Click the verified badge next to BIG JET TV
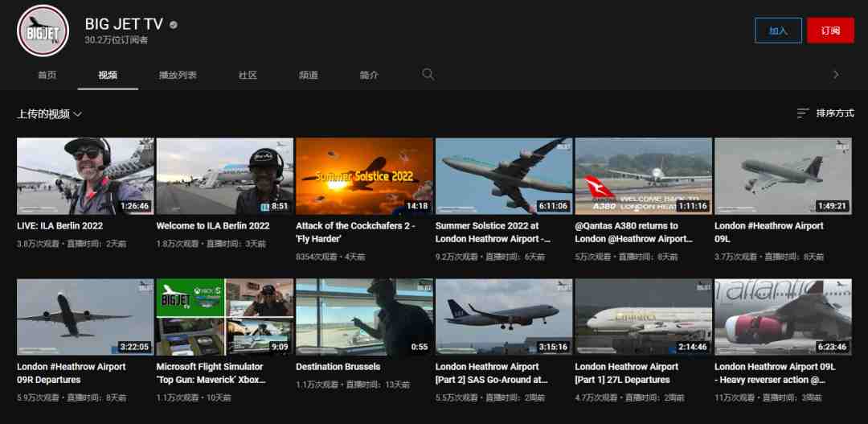868x424 pixels. coord(174,25)
